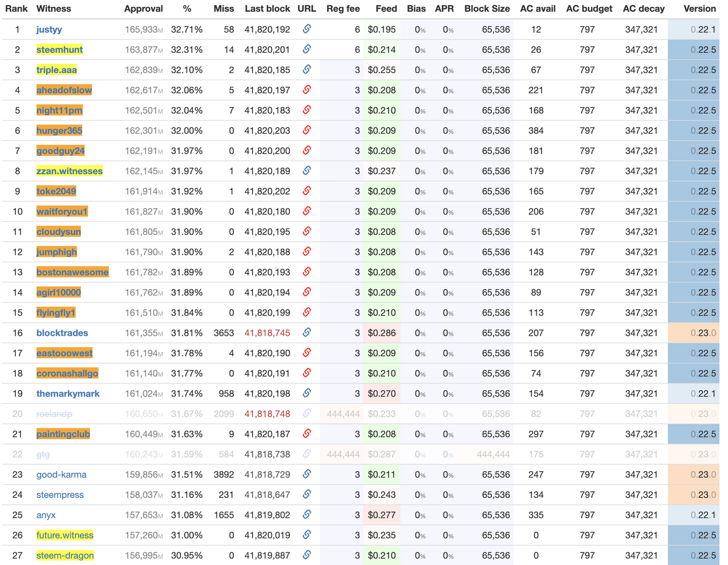This screenshot has height=565, width=728.
Task: Open the steem-dragon witness link
Action: pyautogui.click(x=65, y=555)
